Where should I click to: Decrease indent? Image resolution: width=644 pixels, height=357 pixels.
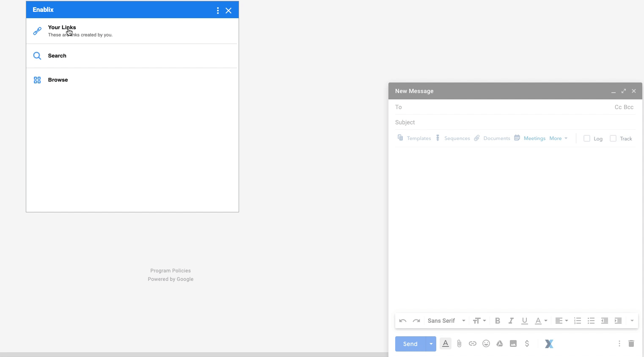point(605,321)
